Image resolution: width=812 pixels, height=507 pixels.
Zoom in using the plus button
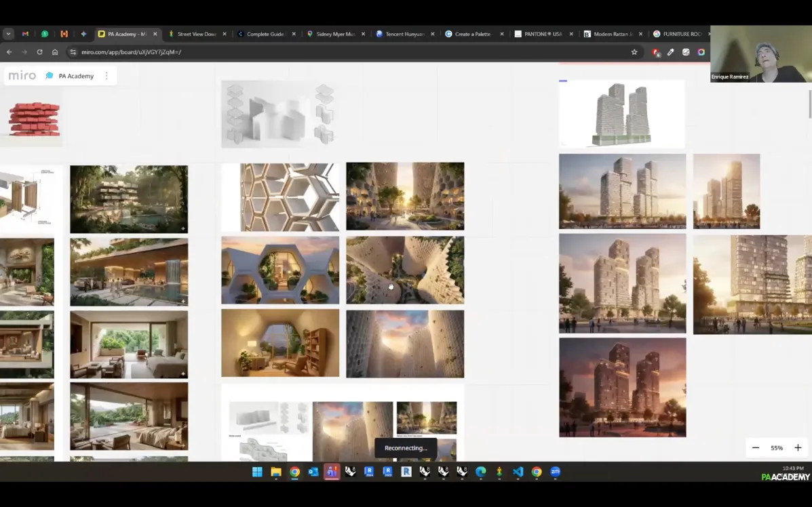798,448
